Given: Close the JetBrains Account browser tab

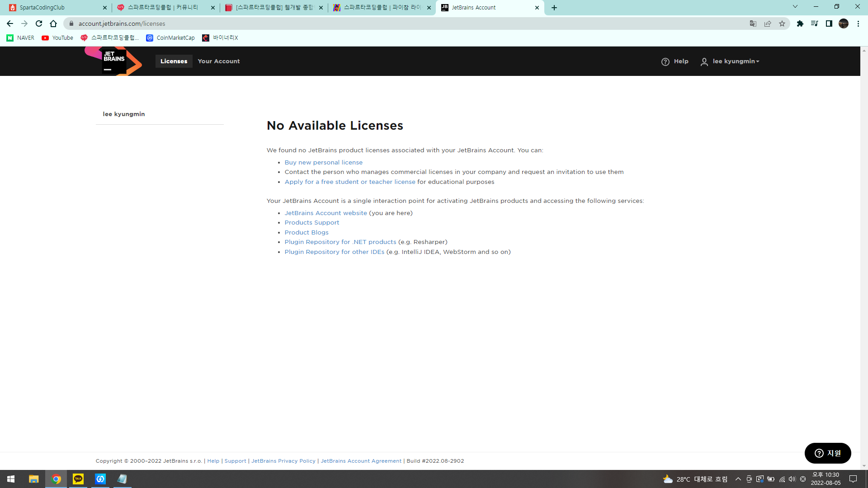Looking at the screenshot, I should coord(537,8).
